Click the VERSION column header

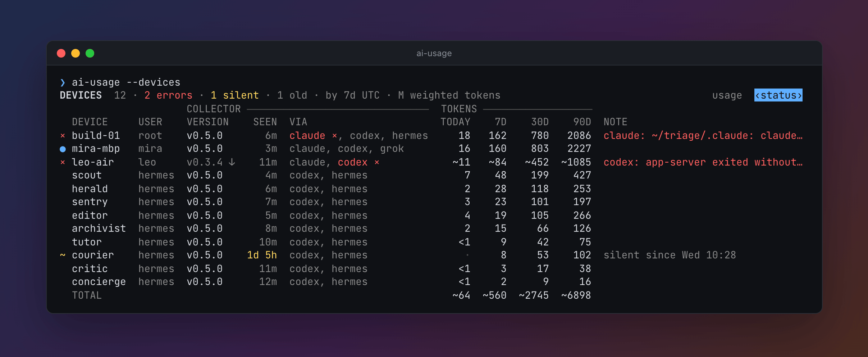click(208, 122)
